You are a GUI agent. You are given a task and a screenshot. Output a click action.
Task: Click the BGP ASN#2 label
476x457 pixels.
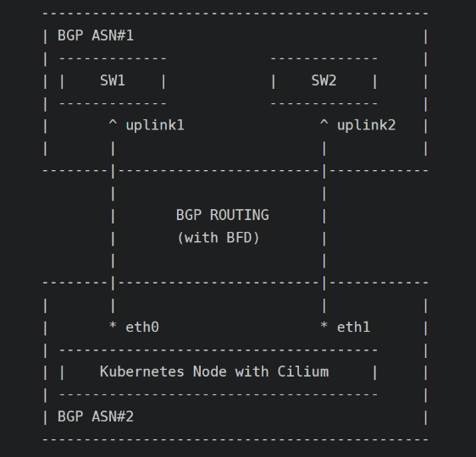[x=96, y=416]
